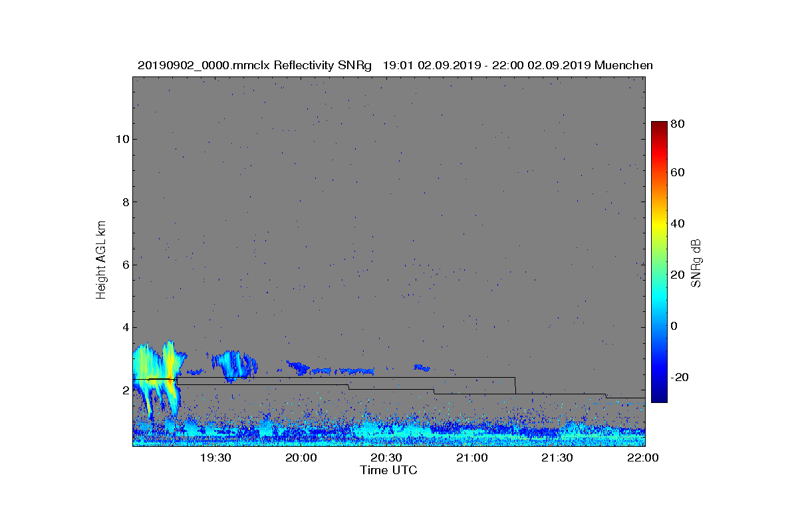
Task: Click the 20:00 time tick label
Action: tap(301, 458)
